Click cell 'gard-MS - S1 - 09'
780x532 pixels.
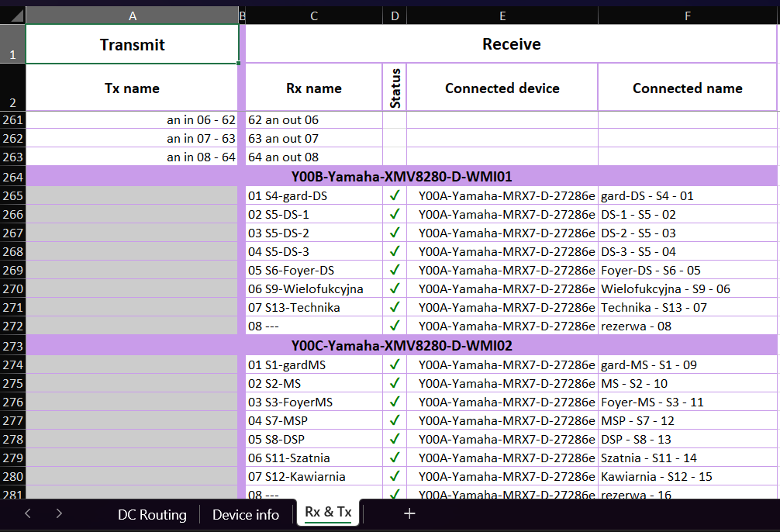pos(688,364)
